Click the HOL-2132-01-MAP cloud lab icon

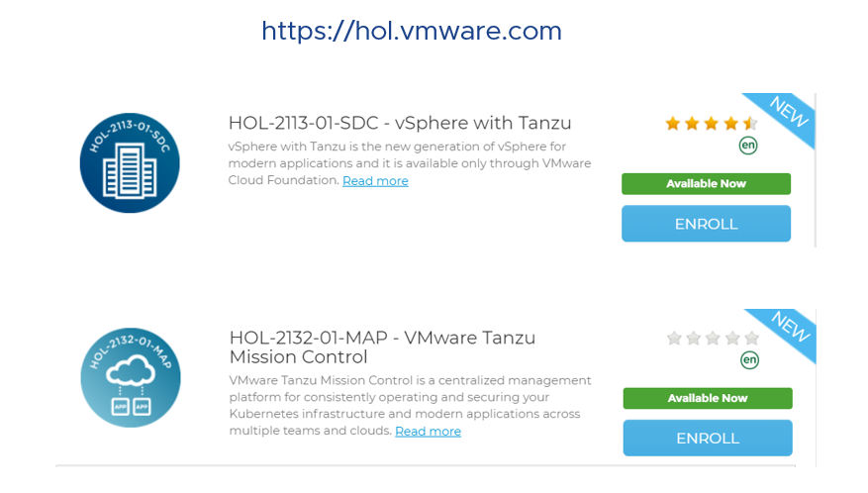point(131,377)
